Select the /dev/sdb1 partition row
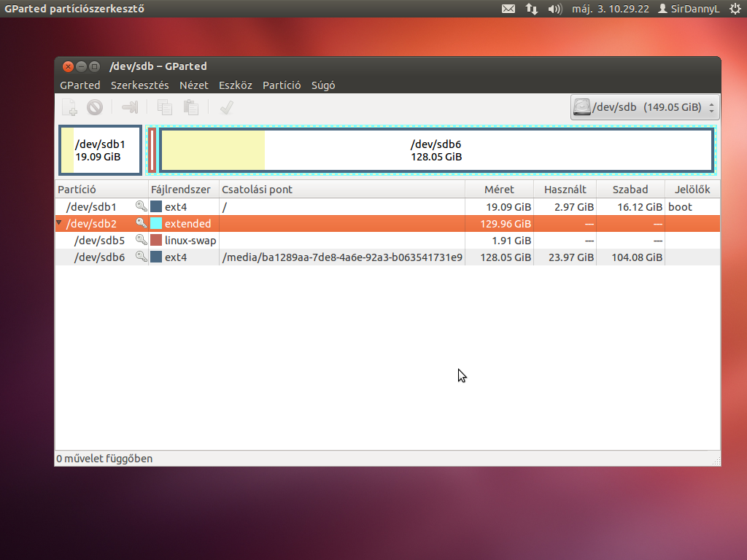The width and height of the screenshot is (747, 560). tap(387, 206)
